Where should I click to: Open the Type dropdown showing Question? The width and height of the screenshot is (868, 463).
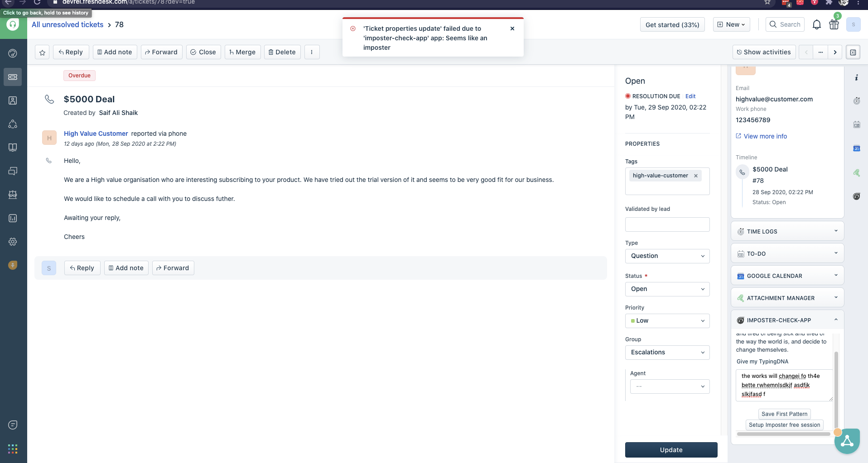(x=667, y=256)
